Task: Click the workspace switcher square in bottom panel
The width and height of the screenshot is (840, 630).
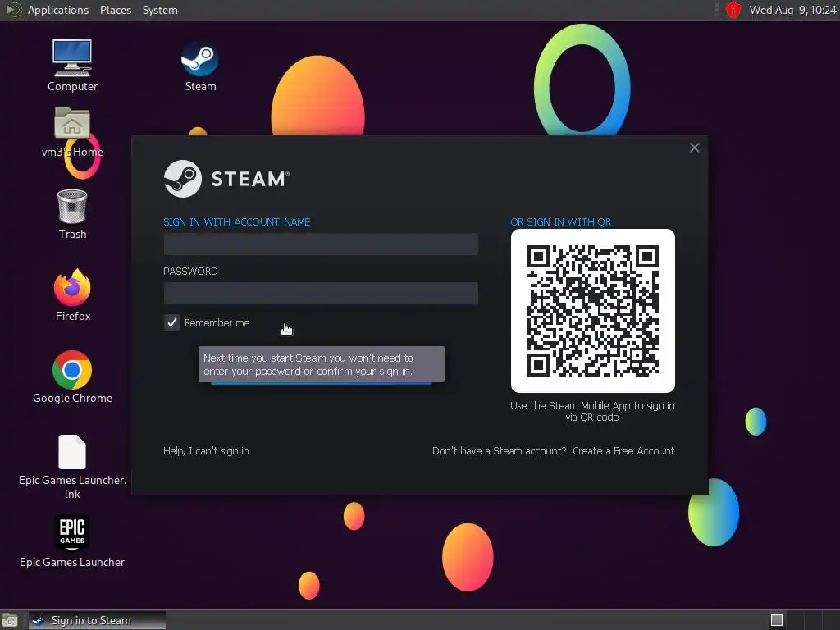Action: pos(777,620)
